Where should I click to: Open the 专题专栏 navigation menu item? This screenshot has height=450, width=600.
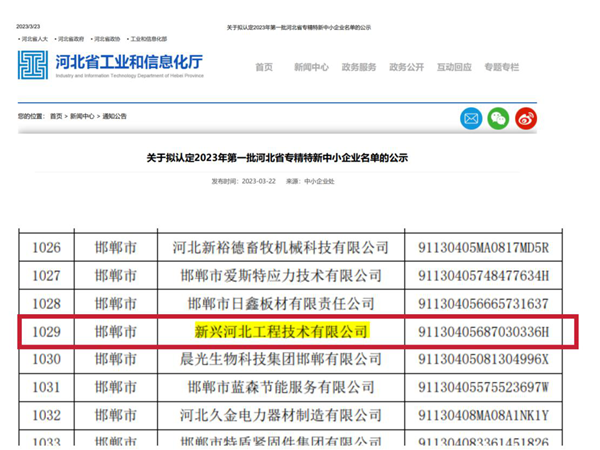pyautogui.click(x=502, y=67)
